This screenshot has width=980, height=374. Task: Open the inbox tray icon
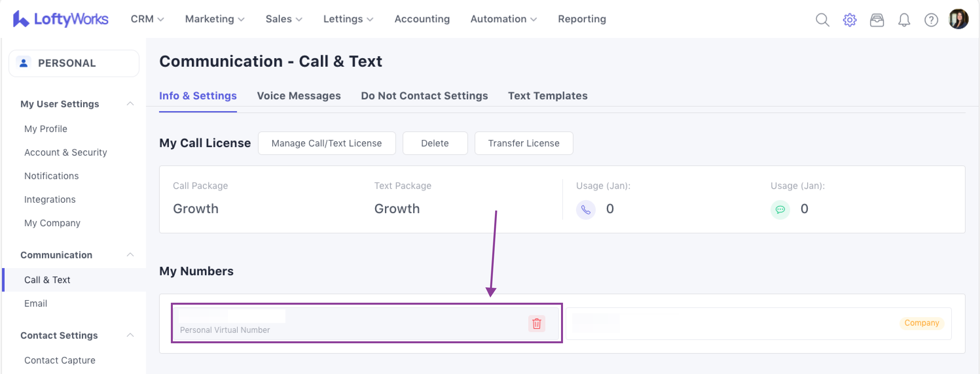tap(877, 19)
